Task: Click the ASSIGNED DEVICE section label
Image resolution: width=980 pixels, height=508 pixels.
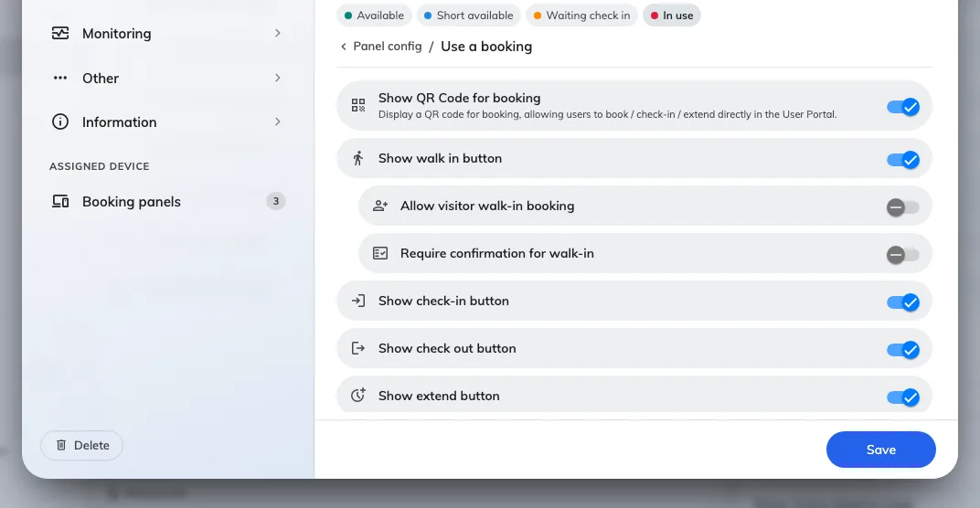Action: [100, 166]
